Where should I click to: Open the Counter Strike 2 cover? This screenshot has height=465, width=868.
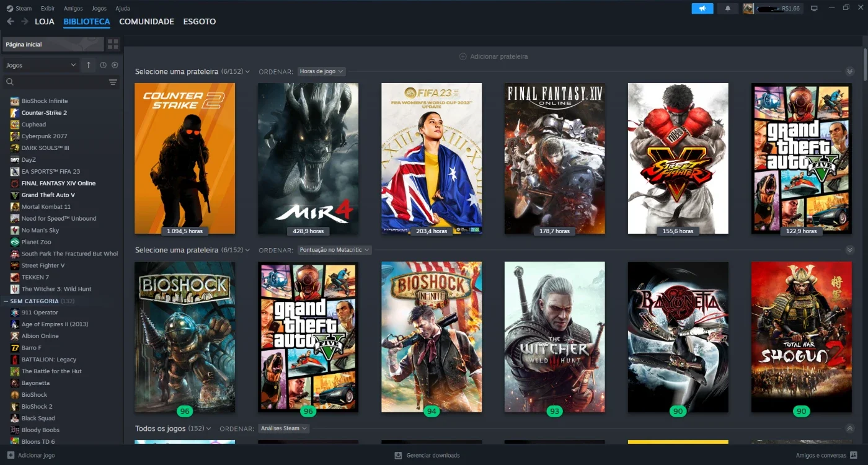click(185, 159)
